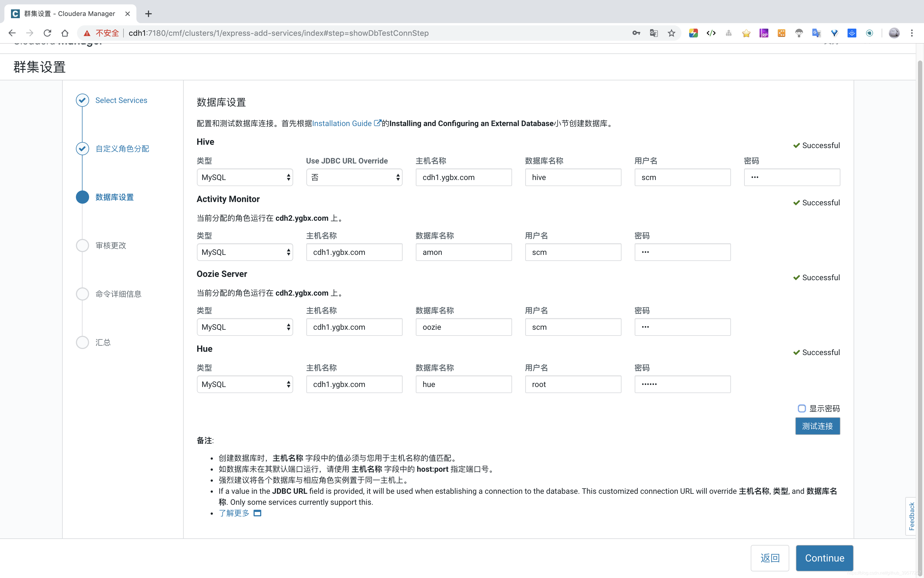Open the blue inbox-check extension icon
The image size is (924, 578).
[852, 33]
